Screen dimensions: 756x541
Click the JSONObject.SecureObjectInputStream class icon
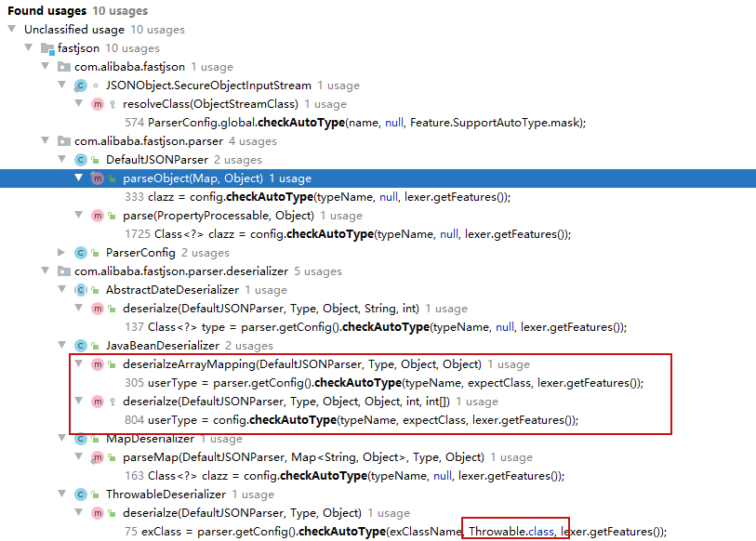81,86
